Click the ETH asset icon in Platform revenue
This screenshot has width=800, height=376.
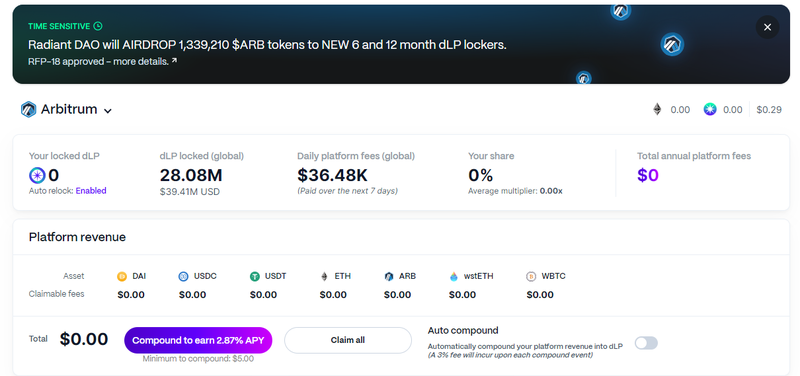[x=324, y=277]
